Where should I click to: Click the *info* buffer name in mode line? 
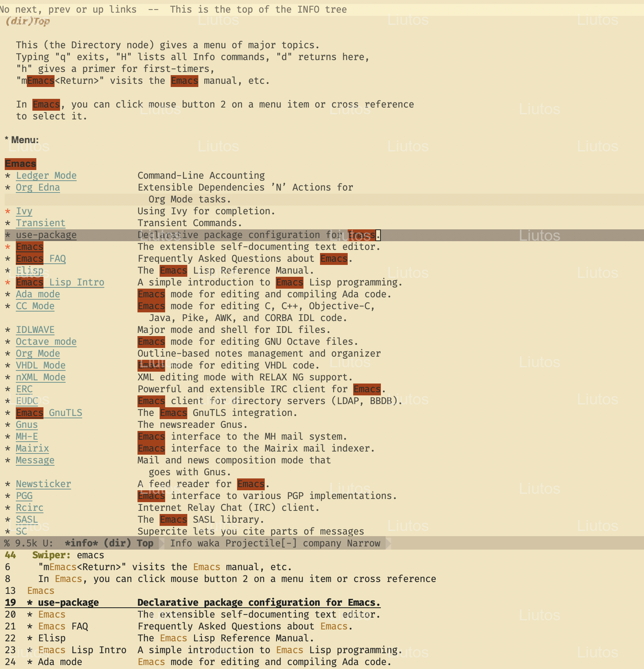(81, 543)
